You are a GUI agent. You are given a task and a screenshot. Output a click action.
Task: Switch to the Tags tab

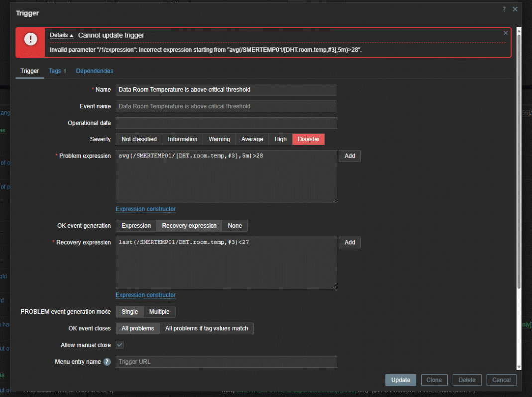(57, 71)
